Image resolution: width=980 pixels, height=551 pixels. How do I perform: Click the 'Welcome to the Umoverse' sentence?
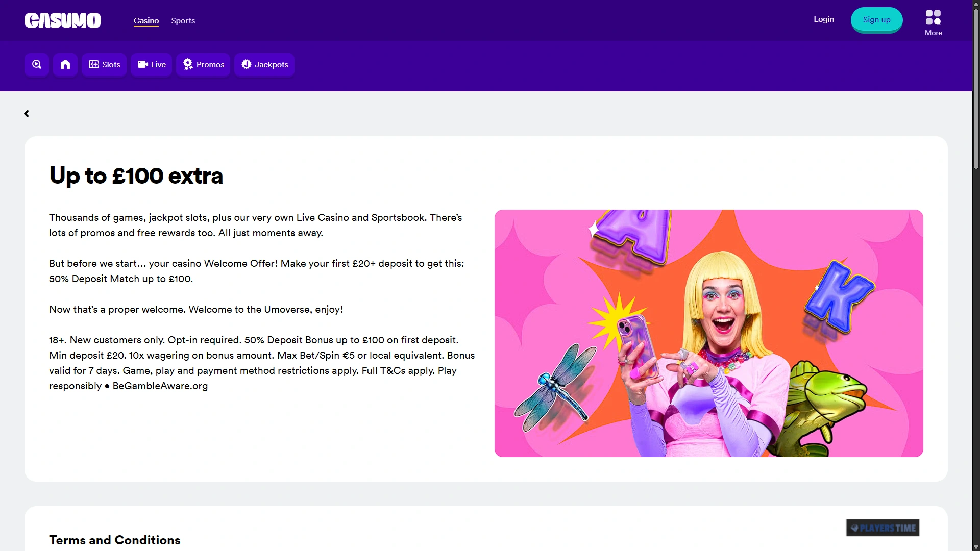pyautogui.click(x=265, y=310)
